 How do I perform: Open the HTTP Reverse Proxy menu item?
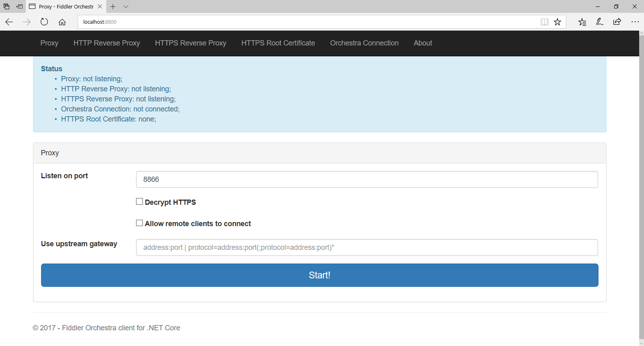(x=107, y=43)
